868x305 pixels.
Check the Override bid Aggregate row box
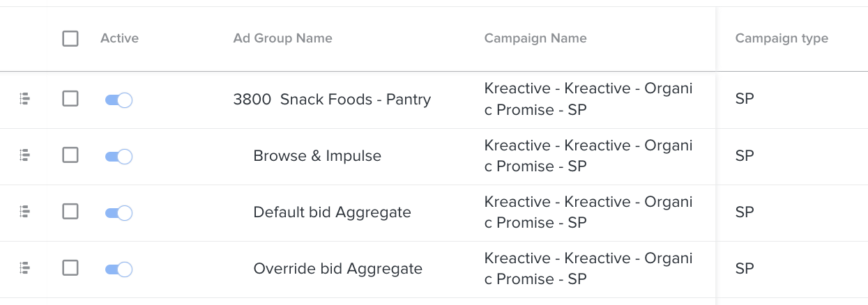point(70,267)
